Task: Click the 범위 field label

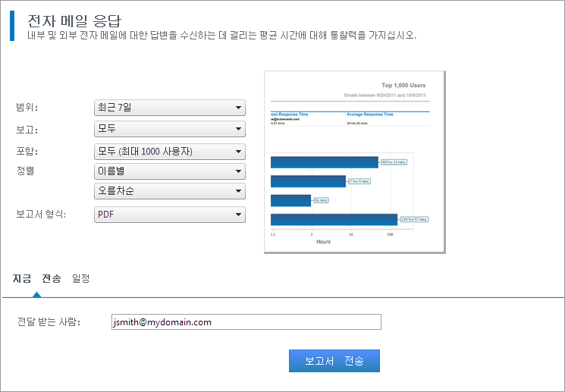Action: [27, 108]
